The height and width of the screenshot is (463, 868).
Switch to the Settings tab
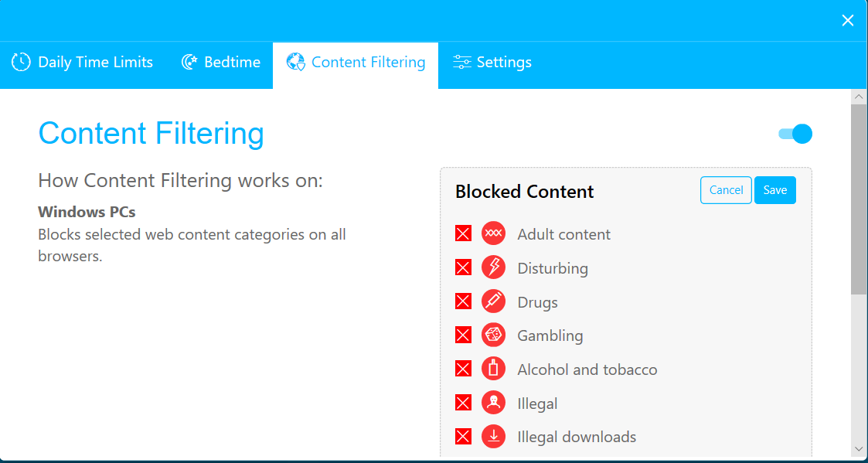(492, 61)
